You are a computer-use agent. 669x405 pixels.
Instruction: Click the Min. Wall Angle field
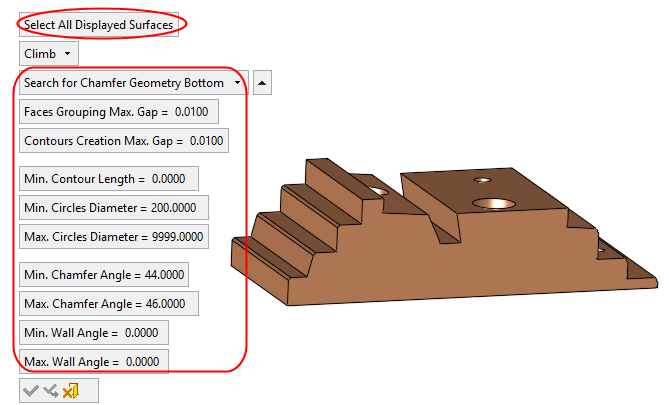coord(93,333)
